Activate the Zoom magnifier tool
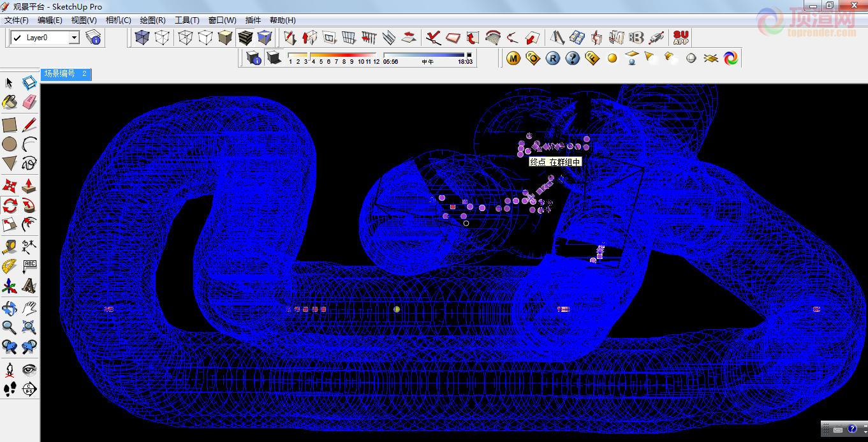This screenshot has height=442, width=868. (x=10, y=328)
